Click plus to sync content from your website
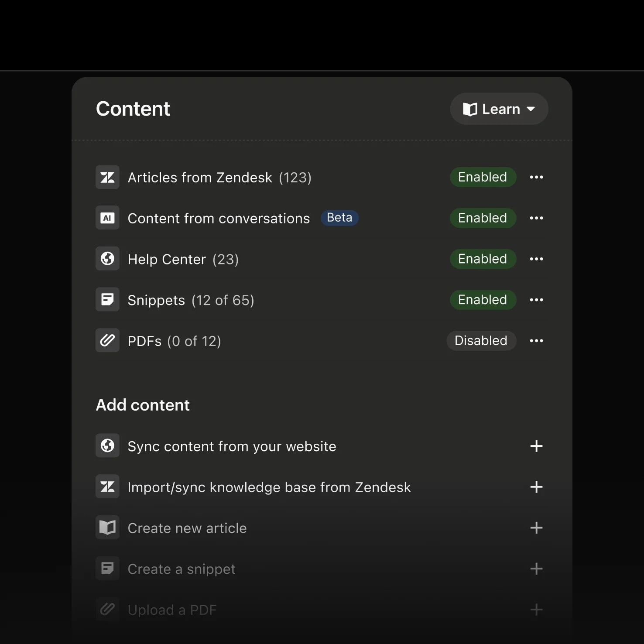This screenshot has width=644, height=644. point(536,446)
